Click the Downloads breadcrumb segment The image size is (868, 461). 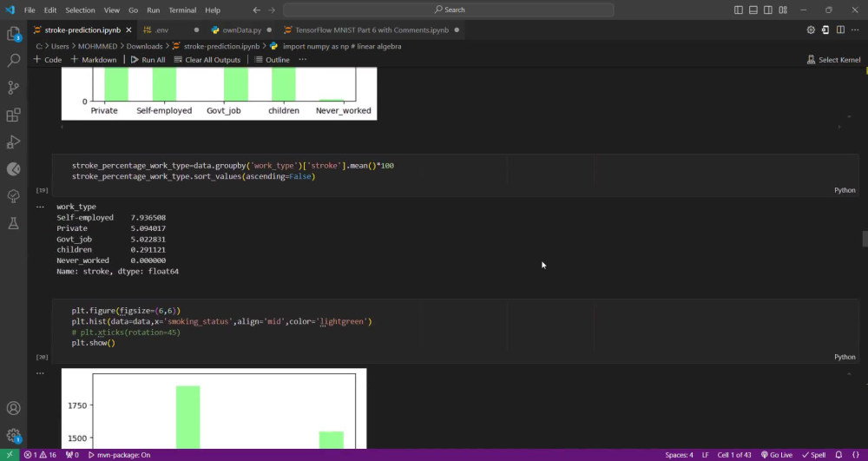pyautogui.click(x=144, y=47)
